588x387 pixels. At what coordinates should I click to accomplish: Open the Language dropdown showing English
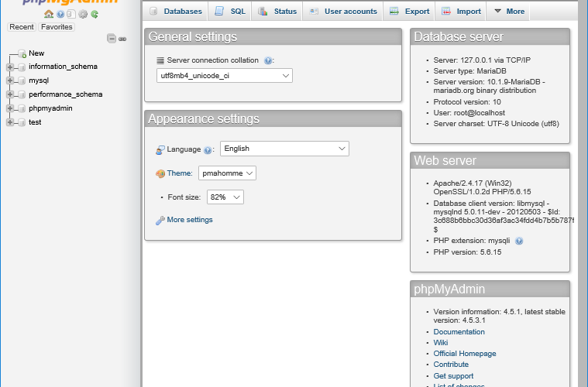click(284, 149)
